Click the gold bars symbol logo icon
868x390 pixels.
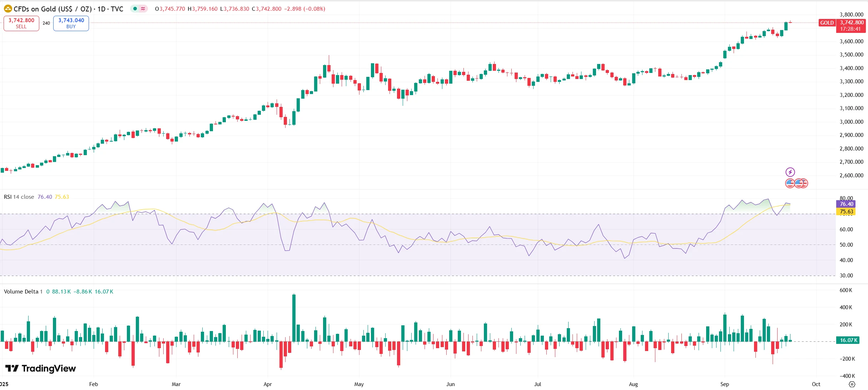click(8, 9)
